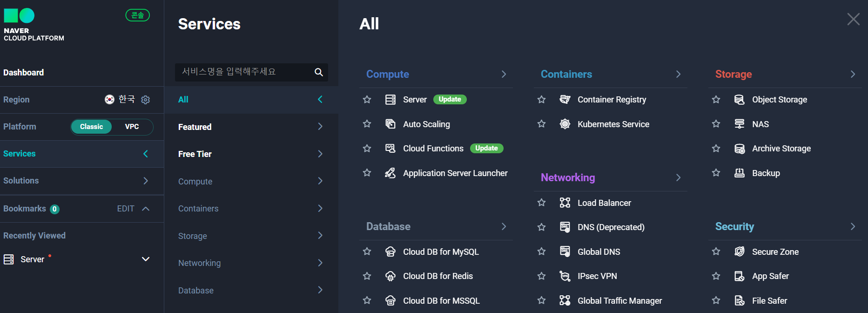Open the Global Traffic Manager link
This screenshot has height=313, width=868.
[x=619, y=301]
